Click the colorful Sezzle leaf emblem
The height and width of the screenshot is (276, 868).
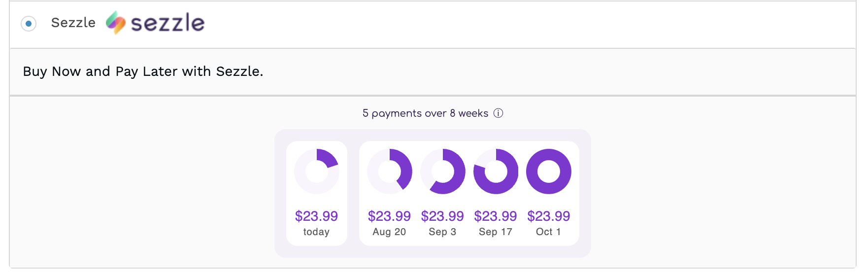116,23
